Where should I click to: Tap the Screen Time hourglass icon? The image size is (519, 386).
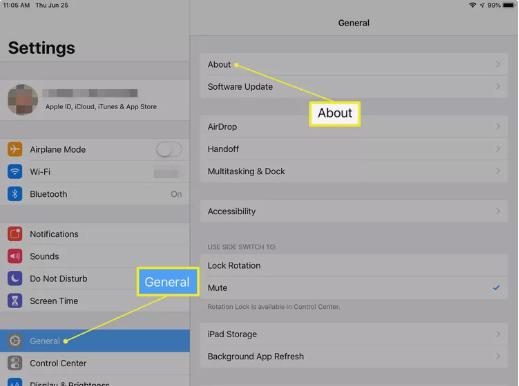[x=15, y=301]
